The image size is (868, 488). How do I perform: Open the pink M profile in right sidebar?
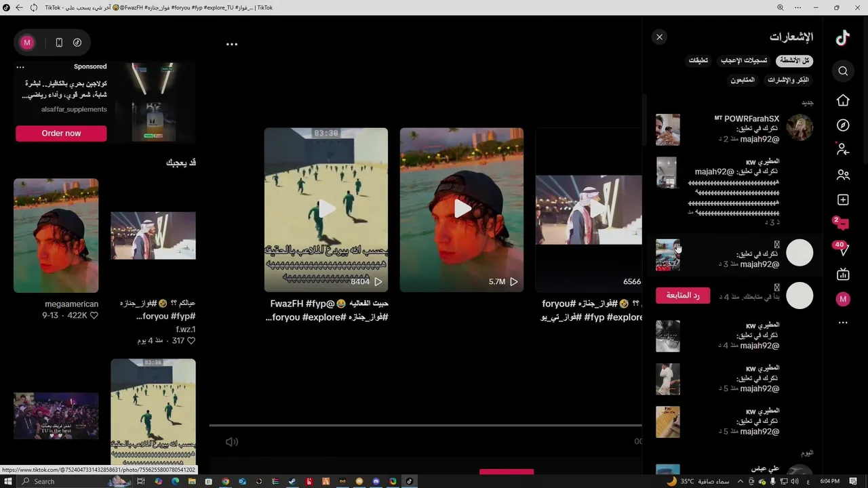[x=843, y=299]
